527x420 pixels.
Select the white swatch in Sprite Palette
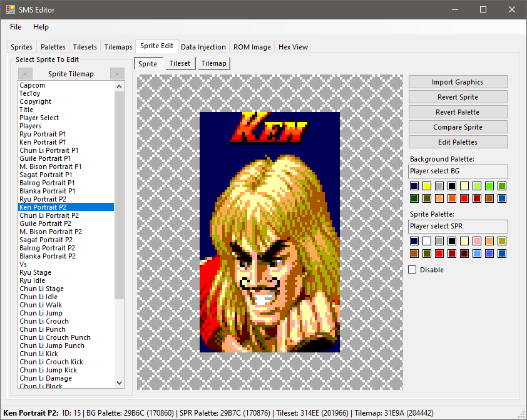(427, 241)
